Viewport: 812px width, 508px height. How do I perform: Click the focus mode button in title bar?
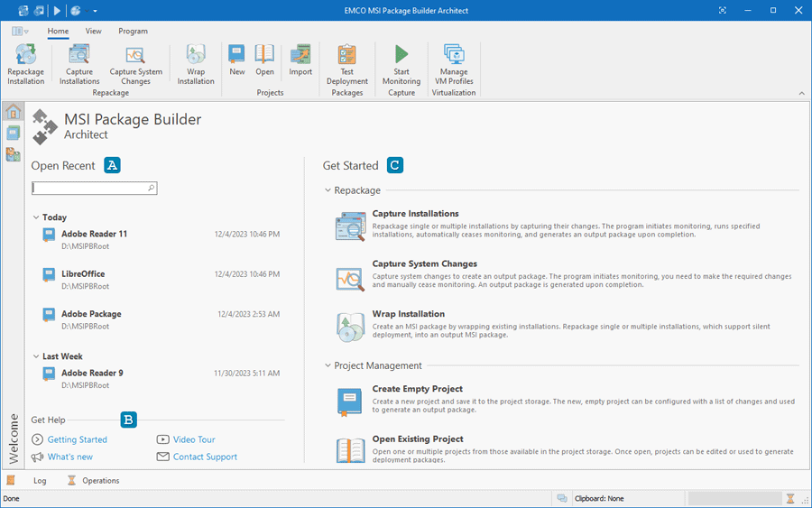click(723, 10)
